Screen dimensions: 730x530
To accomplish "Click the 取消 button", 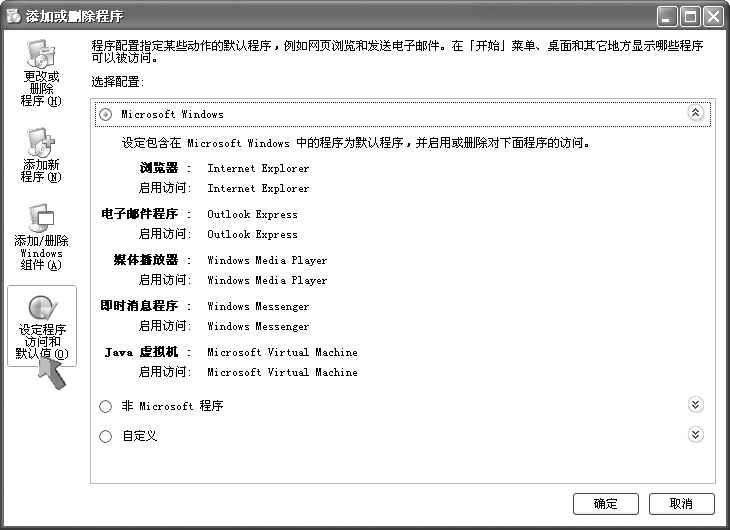I will 681,503.
